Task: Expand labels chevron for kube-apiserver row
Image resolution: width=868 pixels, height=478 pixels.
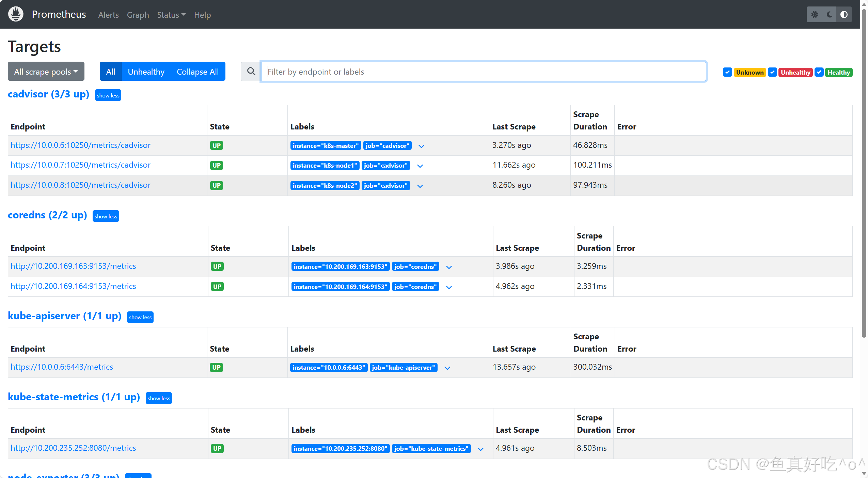Action: (x=447, y=368)
